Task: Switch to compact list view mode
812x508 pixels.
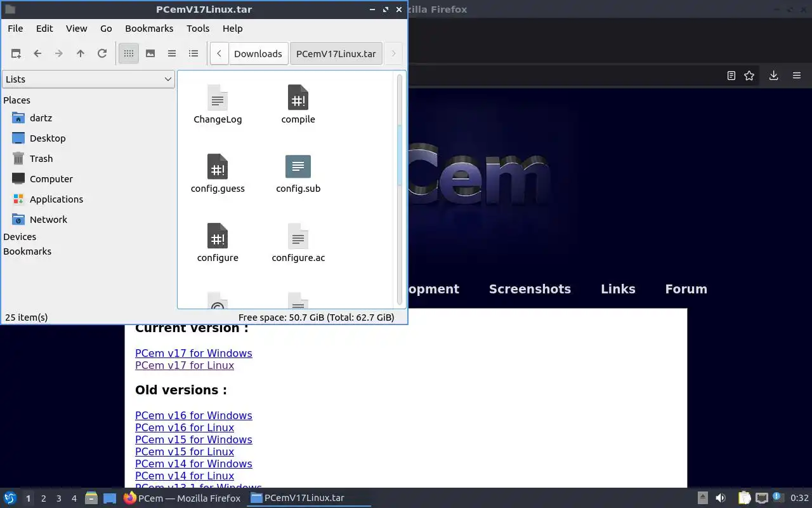Action: (x=172, y=54)
